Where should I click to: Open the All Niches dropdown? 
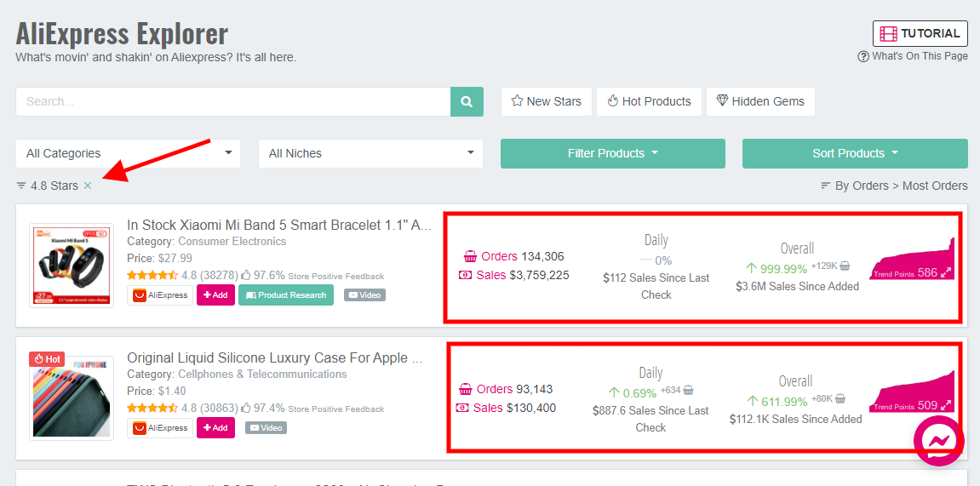pyautogui.click(x=370, y=153)
